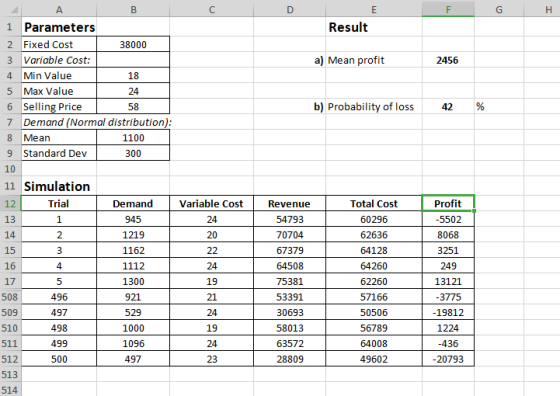Image resolution: width=560 pixels, height=396 pixels.
Task: Select row 513 header
Action: [x=10, y=374]
